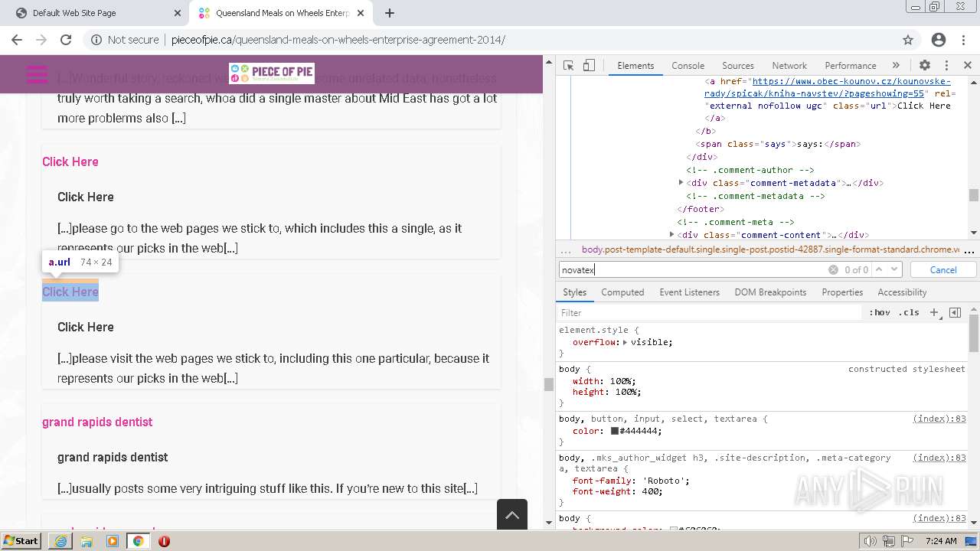Open file explorer from taskbar
The width and height of the screenshot is (980, 551).
(87, 541)
